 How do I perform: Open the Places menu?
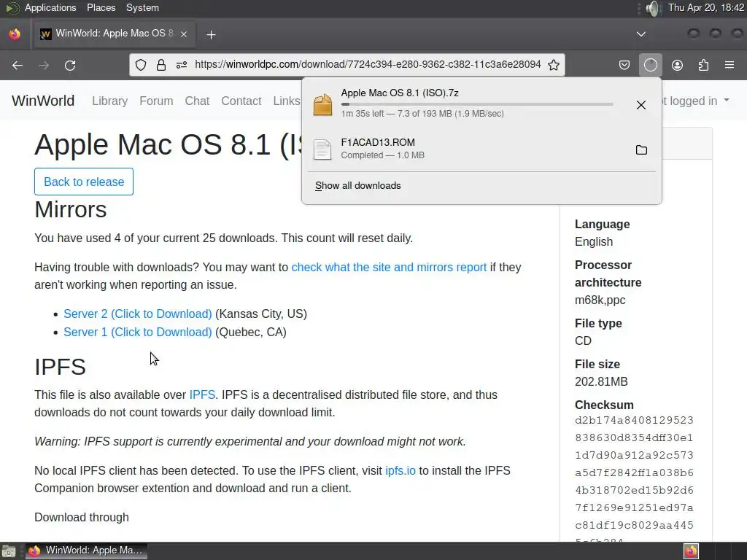pyautogui.click(x=101, y=7)
